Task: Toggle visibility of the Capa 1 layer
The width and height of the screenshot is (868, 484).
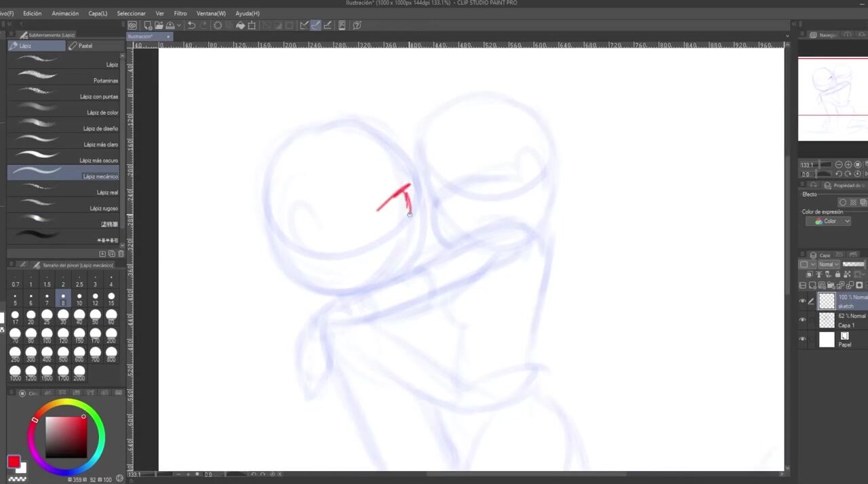Action: 803,320
